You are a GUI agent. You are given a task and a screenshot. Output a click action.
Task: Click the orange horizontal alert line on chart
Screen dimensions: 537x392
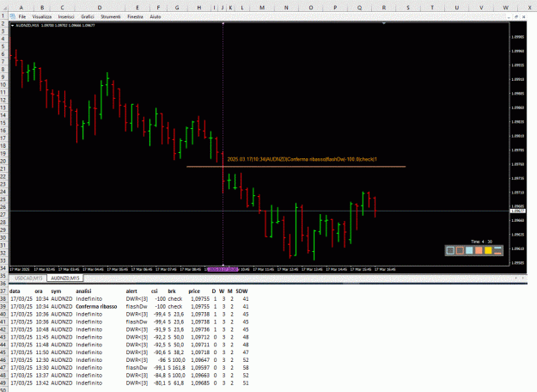click(296, 167)
